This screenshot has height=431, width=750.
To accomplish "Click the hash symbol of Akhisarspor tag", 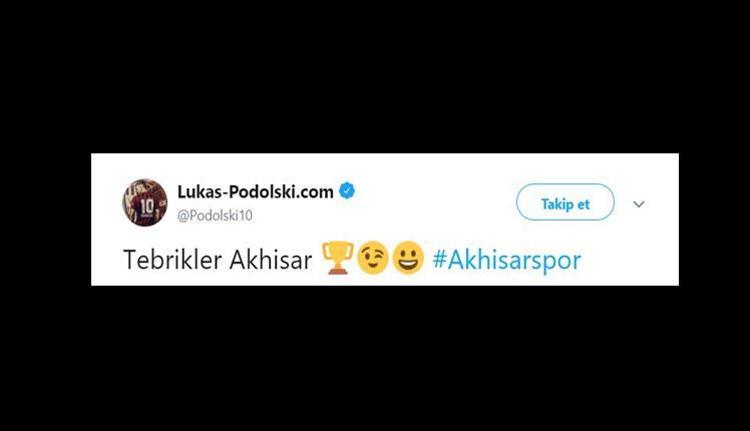I will point(439,260).
